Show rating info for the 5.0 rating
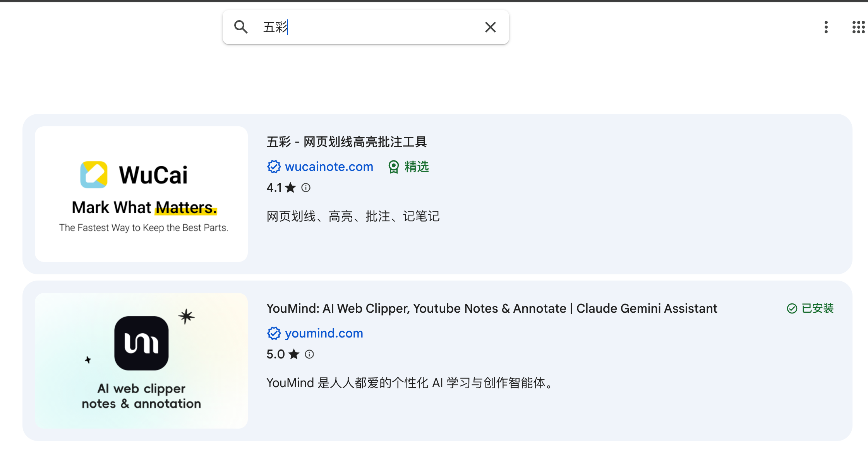The width and height of the screenshot is (868, 465). [309, 354]
